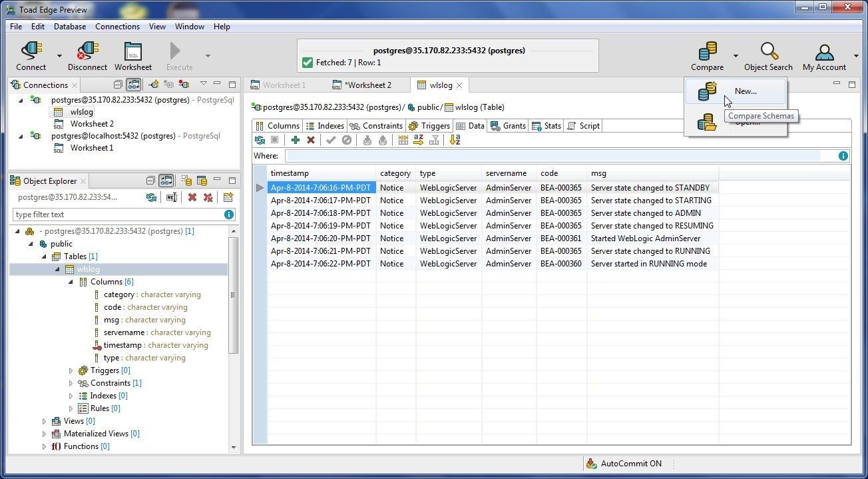This screenshot has width=868, height=479.
Task: Click the filter info icon beside the search box
Action: pyautogui.click(x=229, y=215)
